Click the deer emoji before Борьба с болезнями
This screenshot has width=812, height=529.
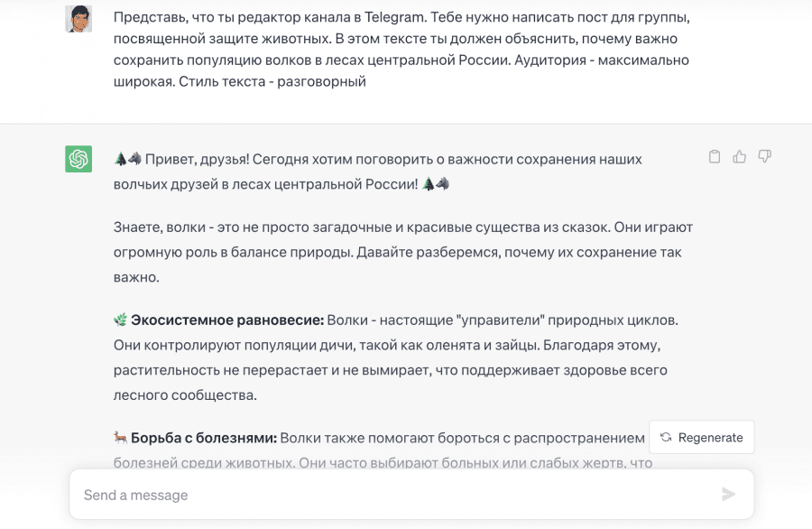pos(120,438)
